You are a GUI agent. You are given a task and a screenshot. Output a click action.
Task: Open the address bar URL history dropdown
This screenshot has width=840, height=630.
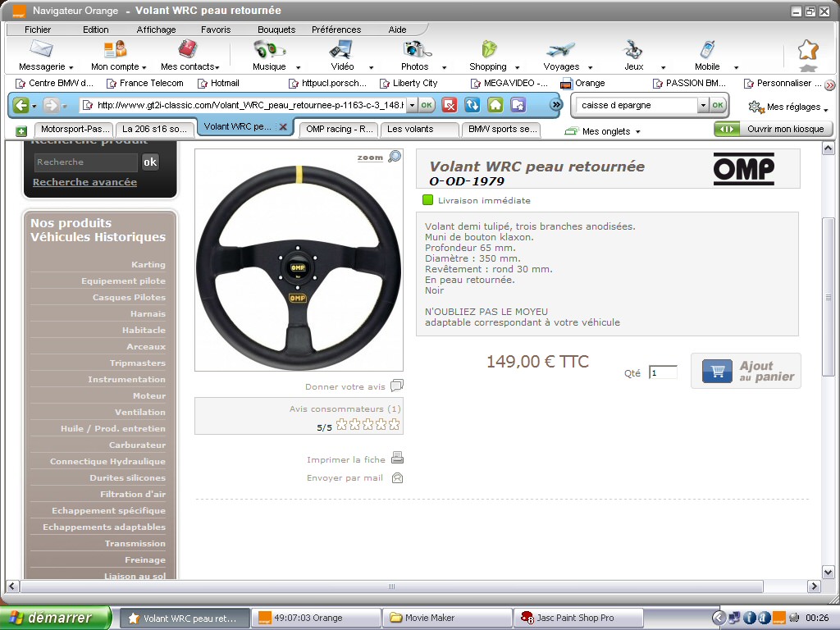[x=412, y=105]
